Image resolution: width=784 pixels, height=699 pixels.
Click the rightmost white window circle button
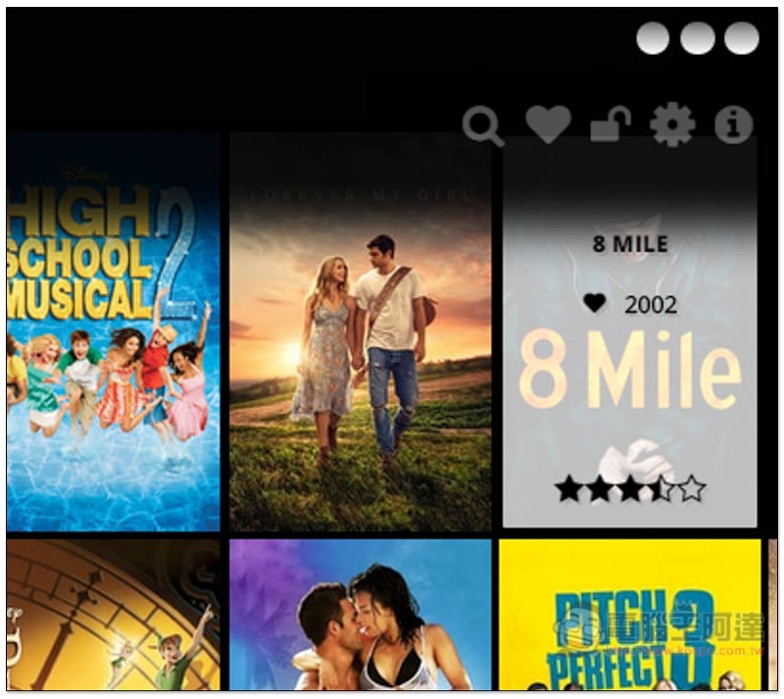tap(742, 37)
